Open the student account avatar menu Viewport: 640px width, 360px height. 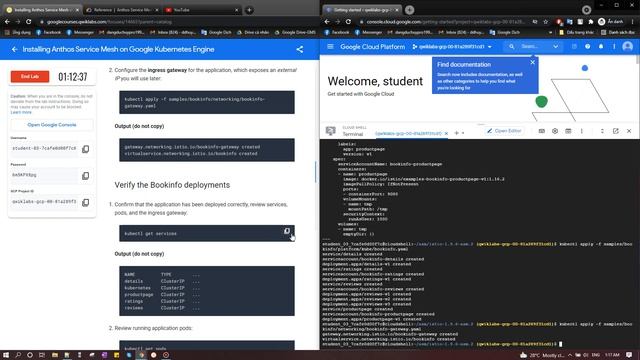628,47
